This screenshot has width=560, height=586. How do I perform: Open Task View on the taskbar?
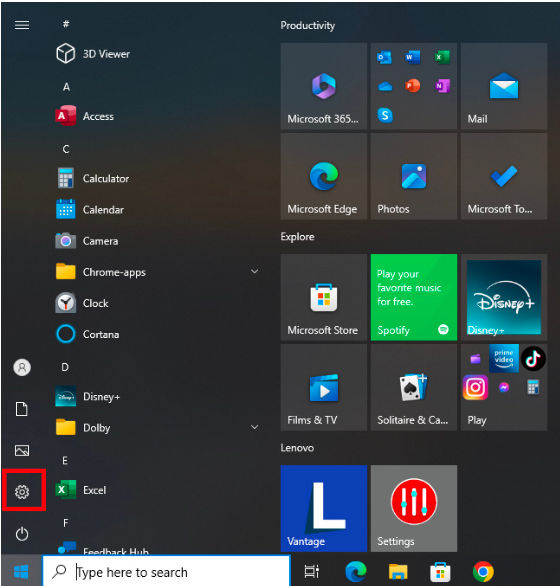[311, 571]
